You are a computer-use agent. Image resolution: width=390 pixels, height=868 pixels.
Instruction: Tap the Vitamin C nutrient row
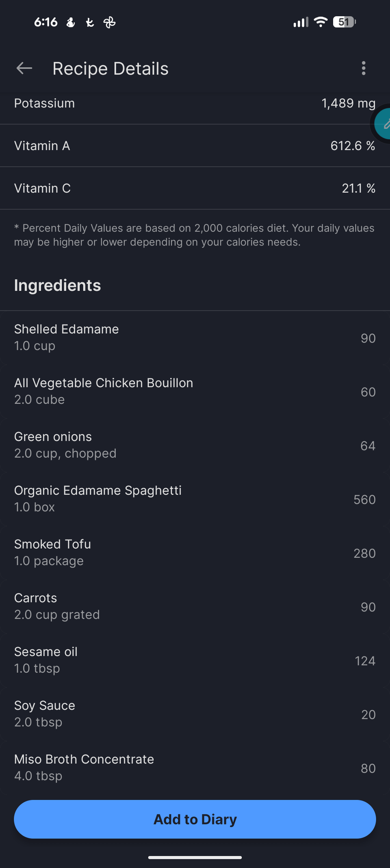195,188
